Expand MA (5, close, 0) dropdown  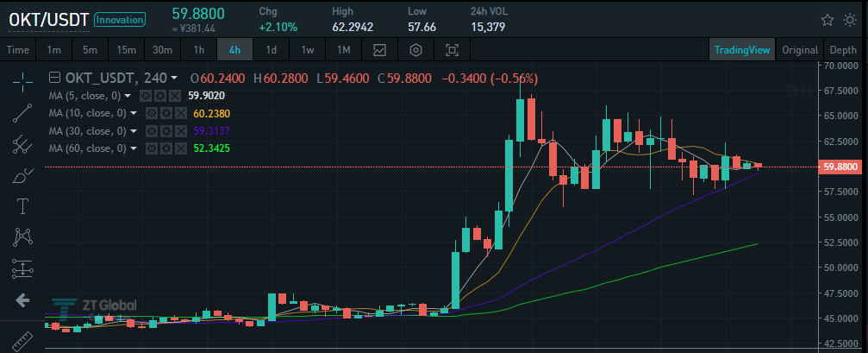[x=128, y=96]
